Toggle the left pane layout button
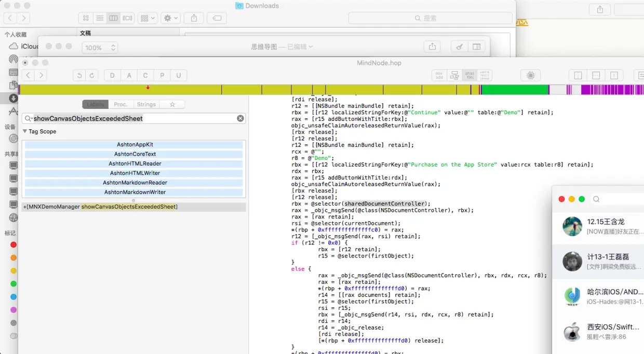 coord(578,75)
